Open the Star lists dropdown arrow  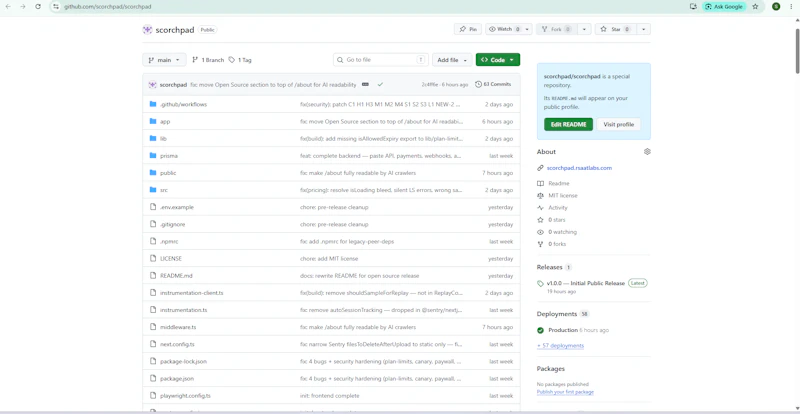point(643,29)
